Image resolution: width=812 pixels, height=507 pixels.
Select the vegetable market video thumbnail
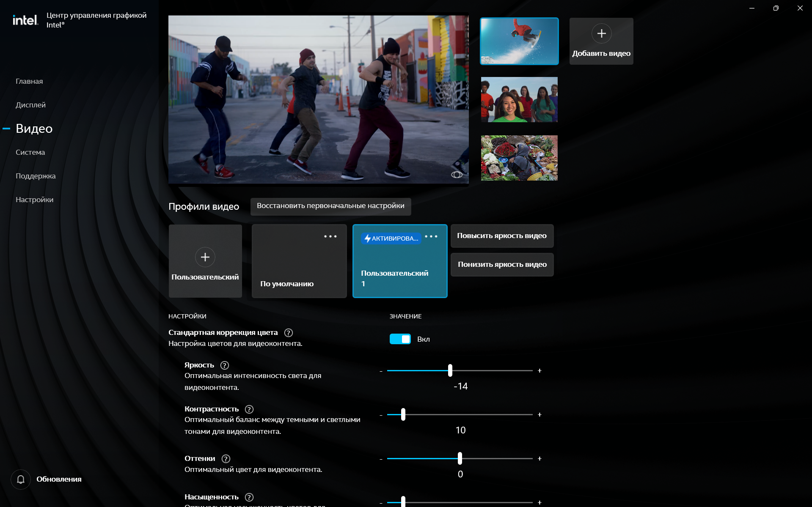519,158
